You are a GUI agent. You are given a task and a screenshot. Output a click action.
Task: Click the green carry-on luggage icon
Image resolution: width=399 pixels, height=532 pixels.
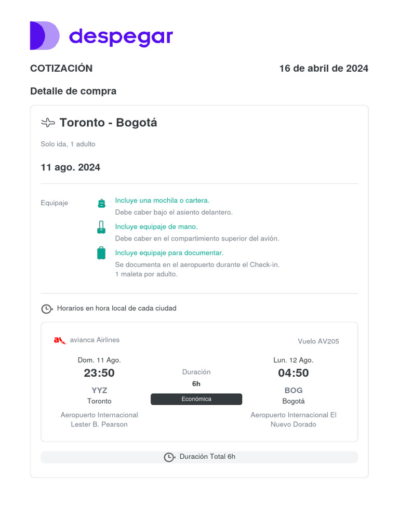point(101,228)
